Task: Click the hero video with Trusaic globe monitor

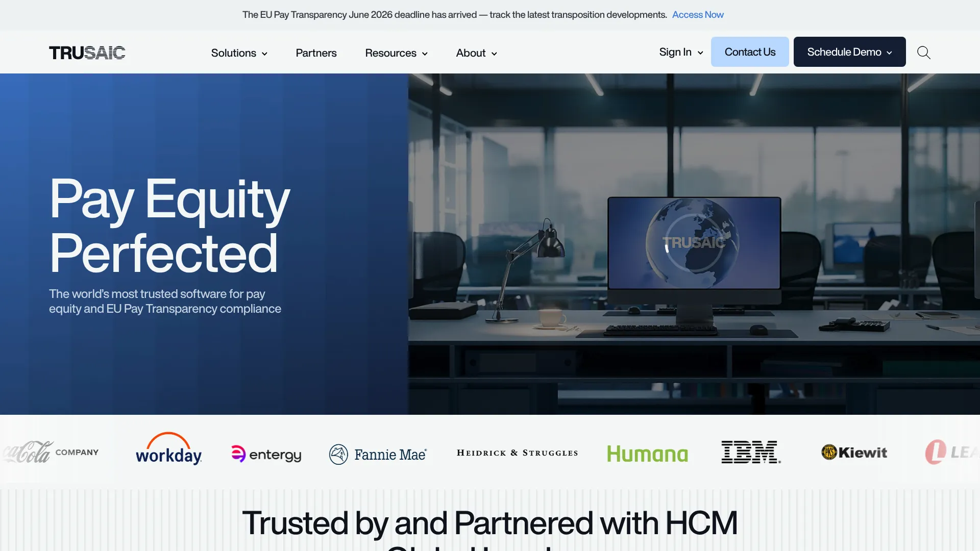Action: 694,244
